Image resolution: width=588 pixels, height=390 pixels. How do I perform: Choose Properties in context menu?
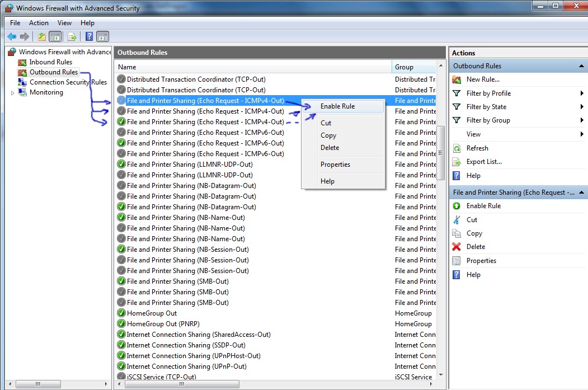[344, 165]
